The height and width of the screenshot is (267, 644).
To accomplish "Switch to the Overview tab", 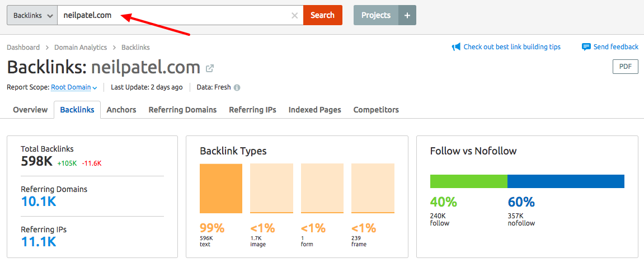I will click(x=30, y=110).
